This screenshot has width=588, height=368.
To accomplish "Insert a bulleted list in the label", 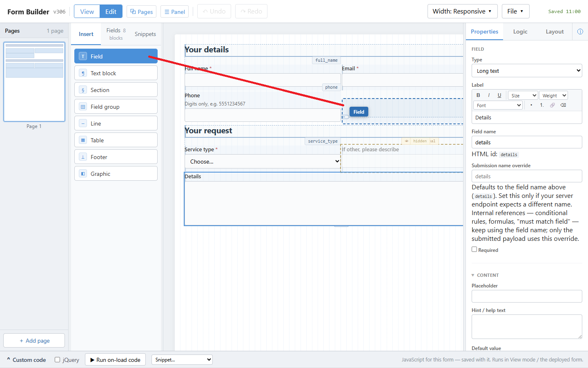I will point(531,105).
